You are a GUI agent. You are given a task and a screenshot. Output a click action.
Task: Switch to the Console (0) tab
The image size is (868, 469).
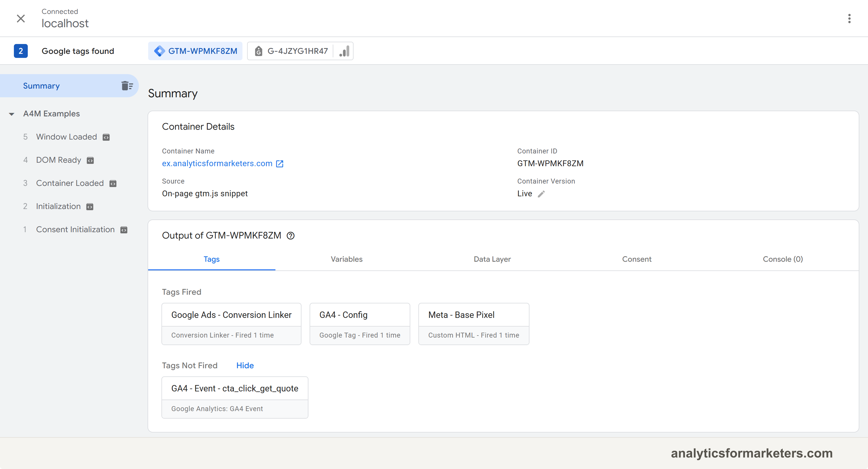tap(783, 259)
